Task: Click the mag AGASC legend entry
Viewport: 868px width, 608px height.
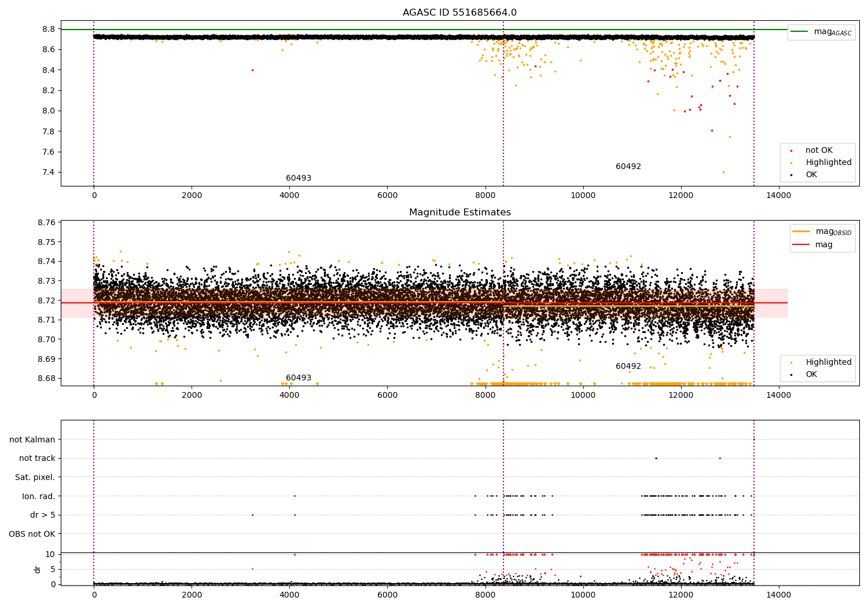Action: point(821,32)
